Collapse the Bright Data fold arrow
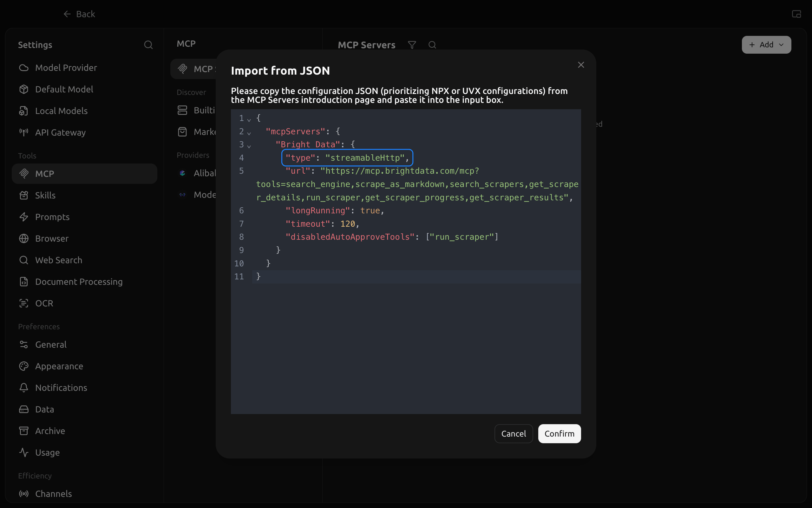This screenshot has height=508, width=812. [x=249, y=146]
